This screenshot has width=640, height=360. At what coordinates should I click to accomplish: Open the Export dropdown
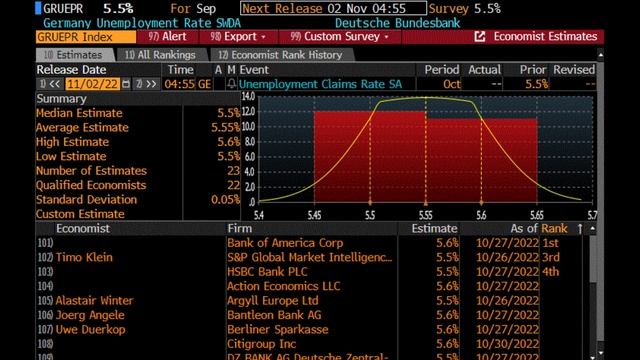(238, 37)
